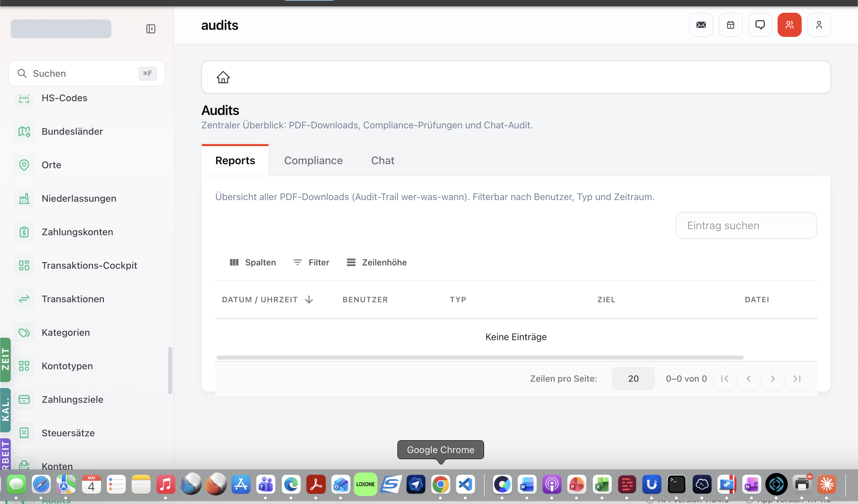
Task: Go to last page of table
Action: pyautogui.click(x=797, y=378)
